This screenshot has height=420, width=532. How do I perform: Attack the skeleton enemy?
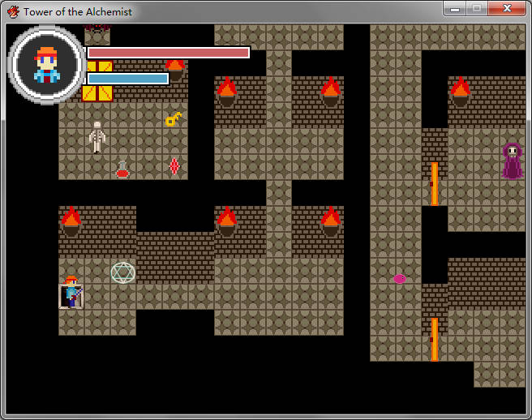coord(97,137)
